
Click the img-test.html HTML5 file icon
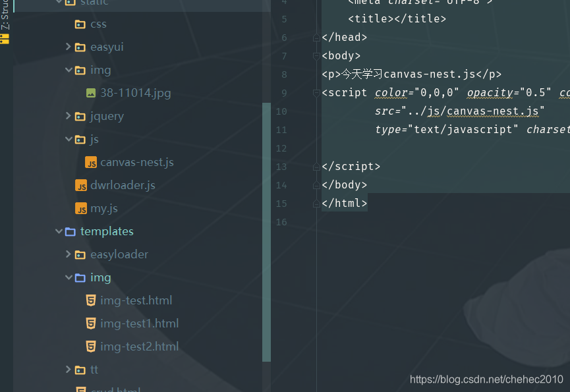(x=91, y=301)
